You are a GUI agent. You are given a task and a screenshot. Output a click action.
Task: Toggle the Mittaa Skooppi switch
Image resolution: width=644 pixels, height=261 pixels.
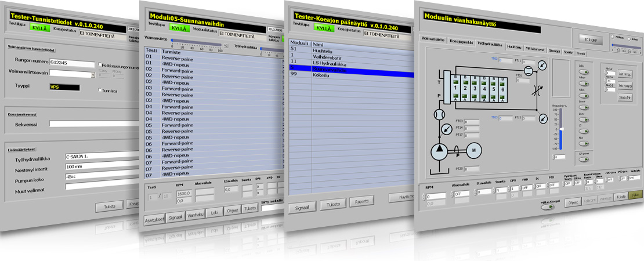(548, 207)
